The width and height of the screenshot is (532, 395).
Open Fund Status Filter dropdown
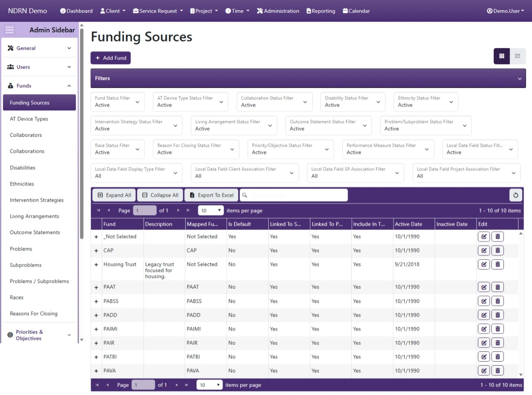click(x=117, y=102)
